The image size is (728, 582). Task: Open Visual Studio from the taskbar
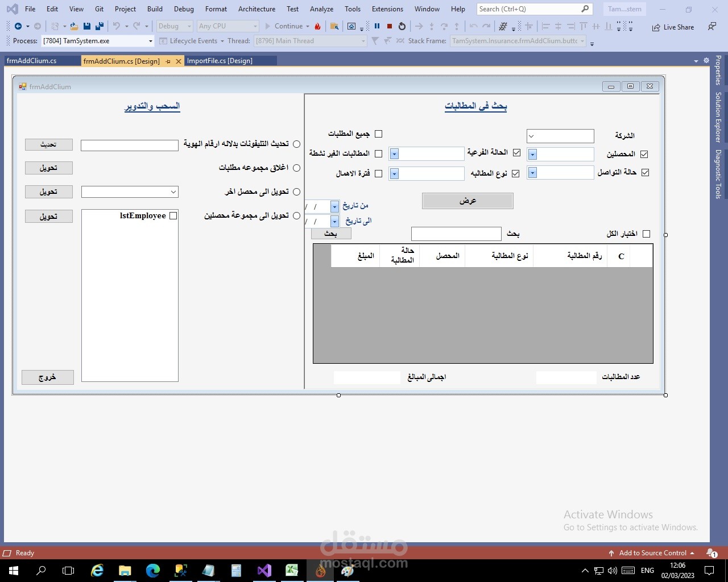pyautogui.click(x=264, y=570)
